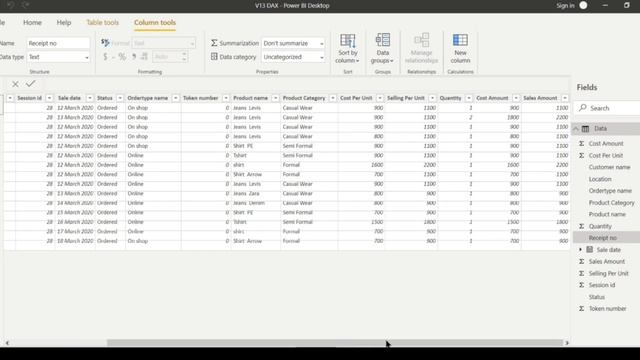640x360 pixels.
Task: Select the Column tools tab
Action: click(x=155, y=22)
